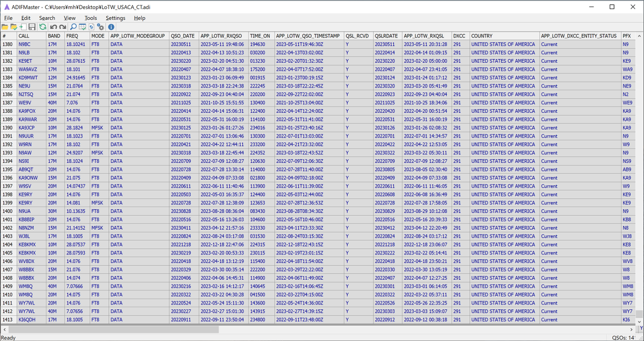Select call sign WV8DX cell
Image resolution: width=644 pixels, height=341 pixels.
coord(31,262)
